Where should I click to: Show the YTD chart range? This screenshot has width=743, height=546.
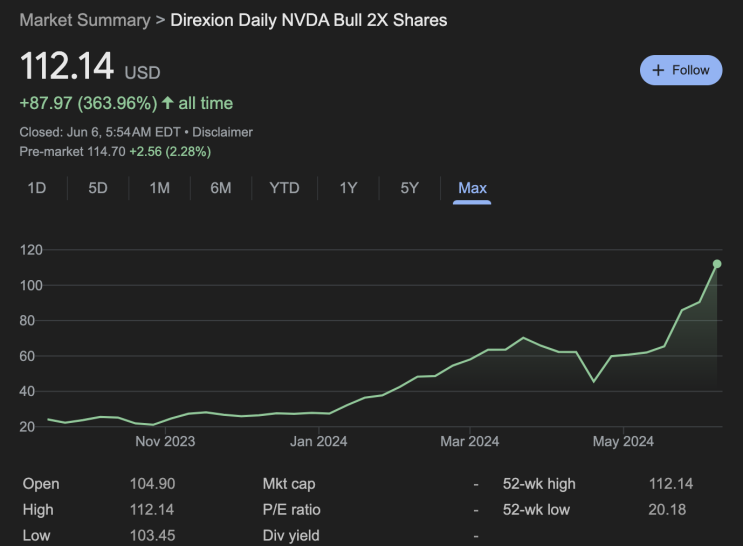point(284,188)
